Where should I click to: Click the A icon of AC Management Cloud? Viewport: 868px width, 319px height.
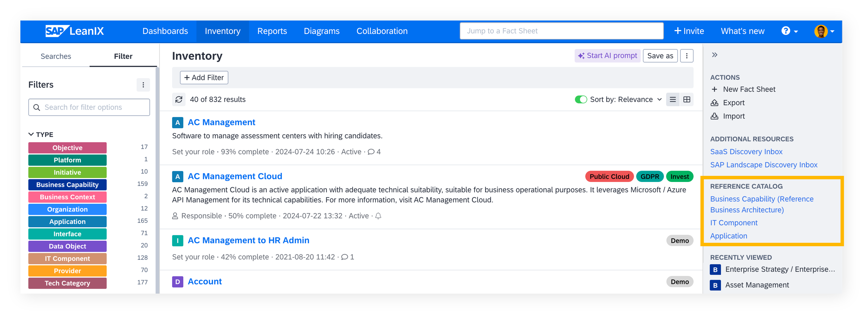[x=177, y=177]
